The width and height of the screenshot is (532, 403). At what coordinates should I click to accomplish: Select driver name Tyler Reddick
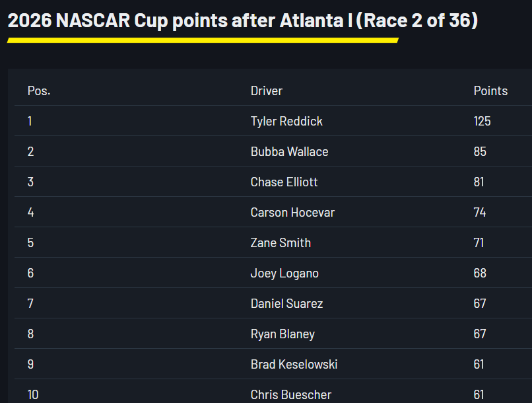pos(286,122)
